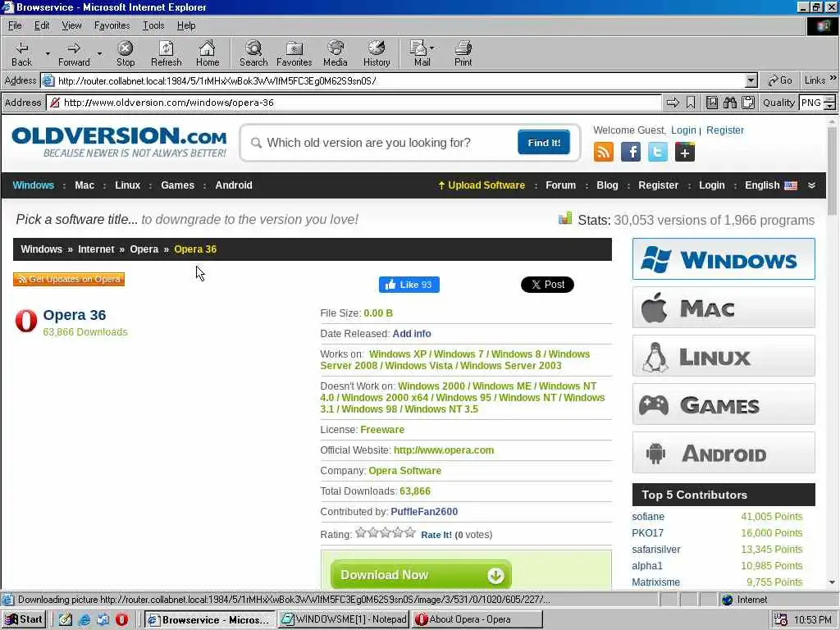Click the Print toolbar button

[463, 53]
